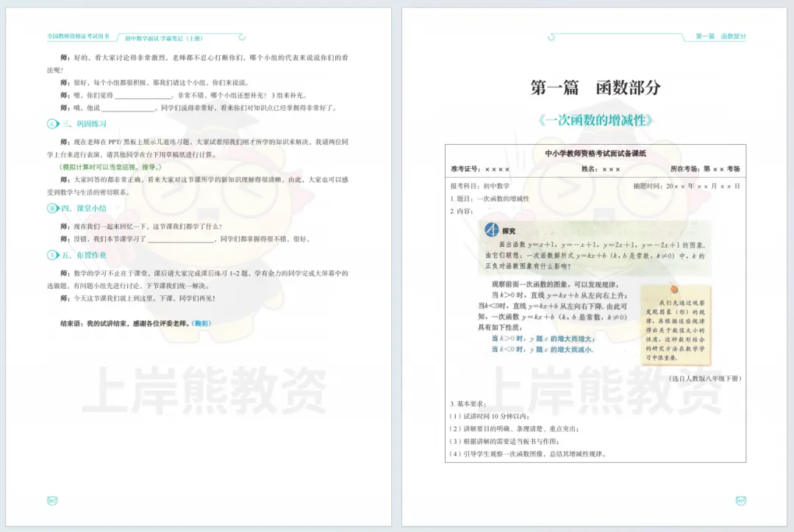Click requirement （2）讲解要目的明确、条理清楚
Screen dimensions: 794x532
514,428
